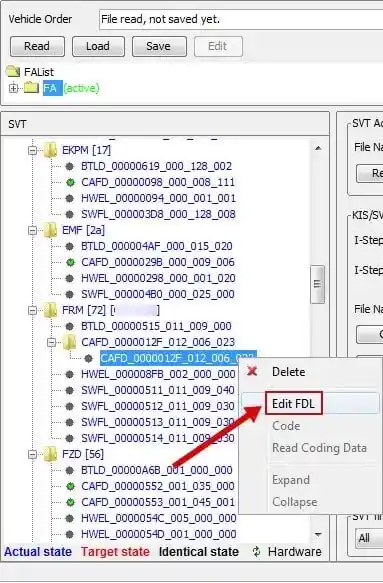Select SWFL_00000513_011_009_030 entry
Screen dimensions: 383x583
pyautogui.click(x=158, y=422)
